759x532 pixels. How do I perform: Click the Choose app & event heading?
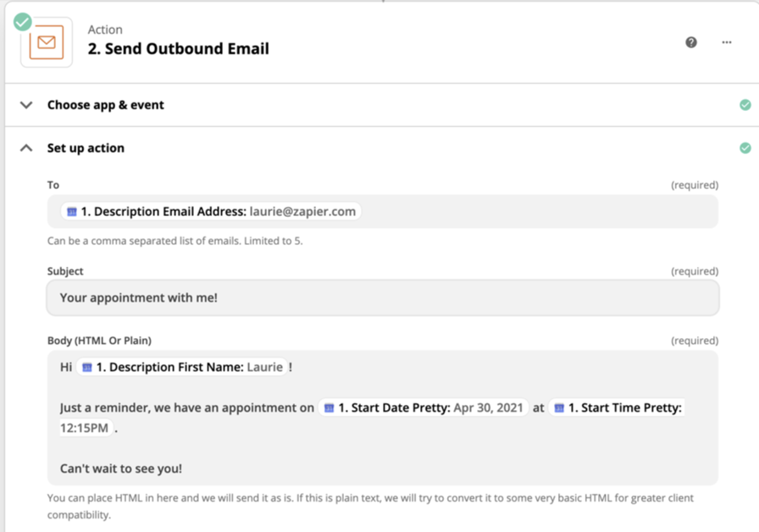106,105
